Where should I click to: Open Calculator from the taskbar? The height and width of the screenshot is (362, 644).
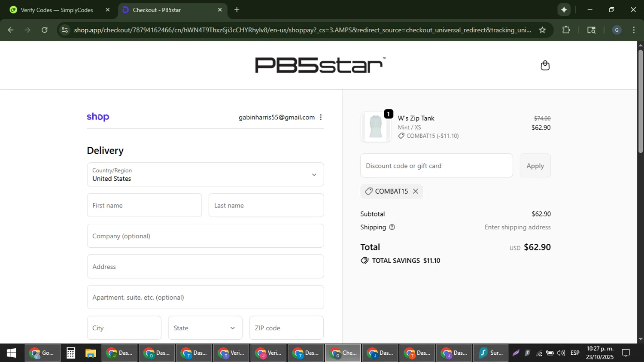(x=71, y=353)
